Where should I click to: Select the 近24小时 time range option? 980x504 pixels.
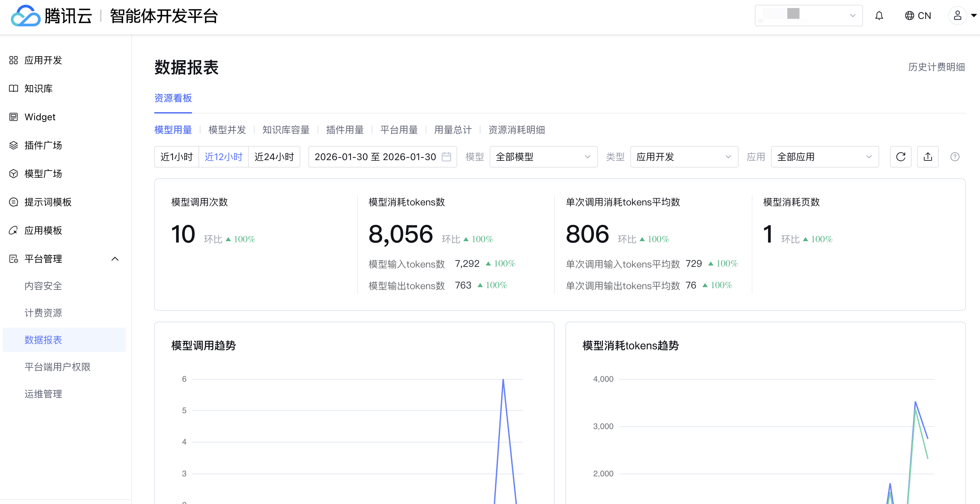click(274, 157)
